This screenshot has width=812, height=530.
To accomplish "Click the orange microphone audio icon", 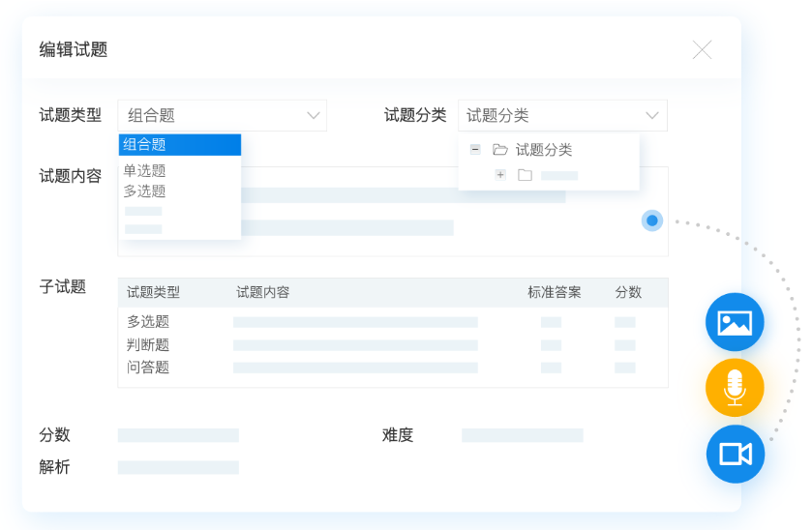I will (x=735, y=388).
